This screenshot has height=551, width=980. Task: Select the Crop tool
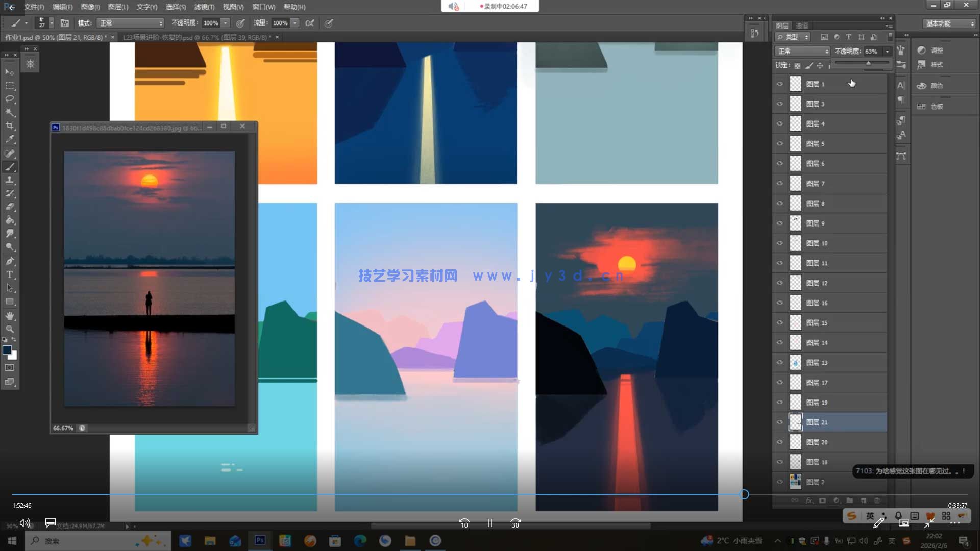pos(9,126)
